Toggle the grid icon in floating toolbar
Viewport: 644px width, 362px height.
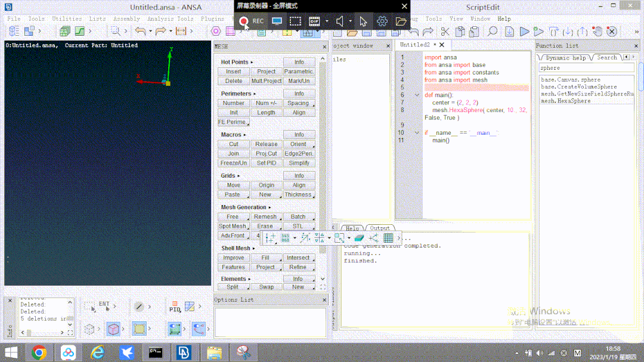click(x=388, y=238)
